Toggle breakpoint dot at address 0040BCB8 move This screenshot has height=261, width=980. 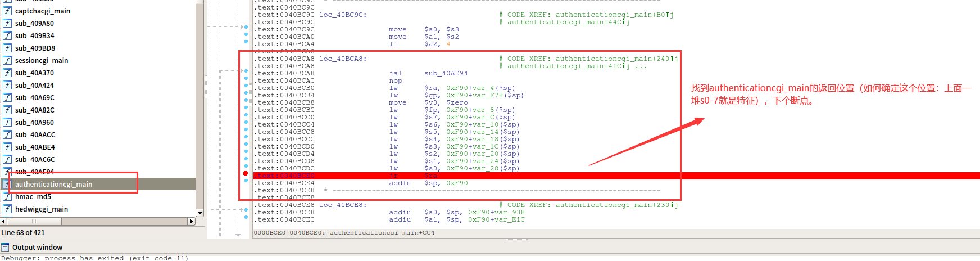pyautogui.click(x=246, y=100)
